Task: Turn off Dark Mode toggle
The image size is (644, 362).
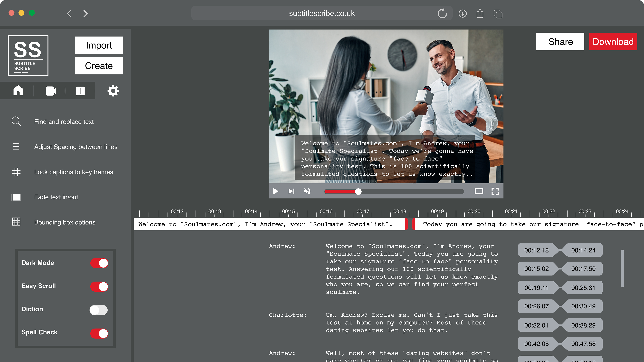Action: (99, 263)
